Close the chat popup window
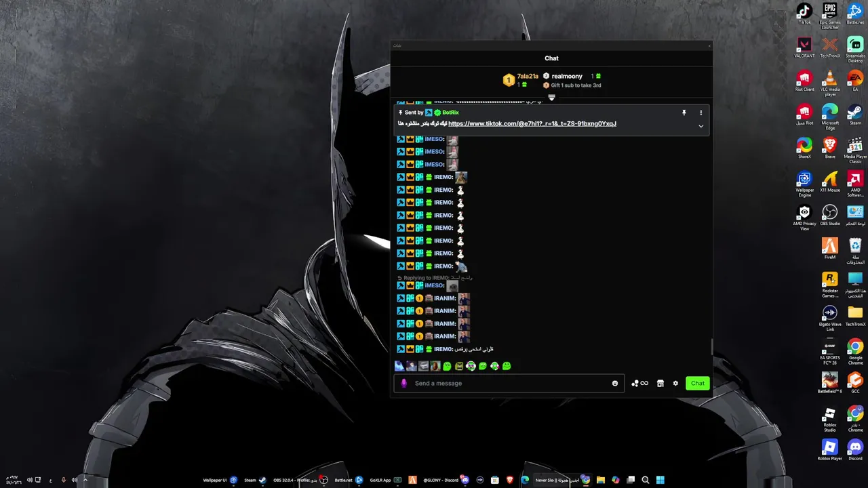This screenshot has width=868, height=488. (x=709, y=45)
